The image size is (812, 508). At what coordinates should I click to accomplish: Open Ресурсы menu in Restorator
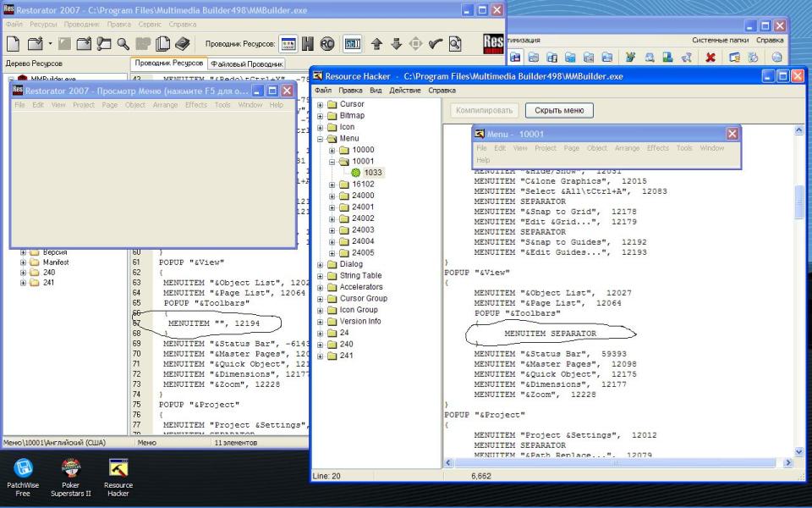pyautogui.click(x=43, y=25)
